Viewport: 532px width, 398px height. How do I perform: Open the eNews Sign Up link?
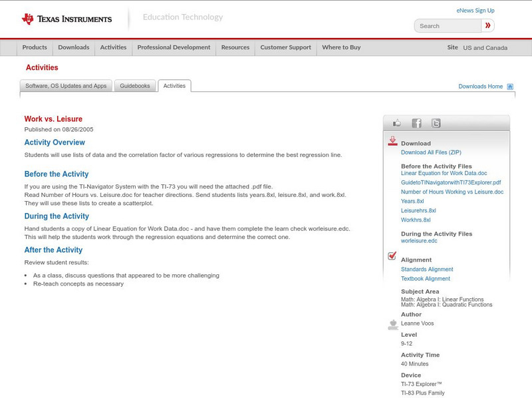click(475, 11)
